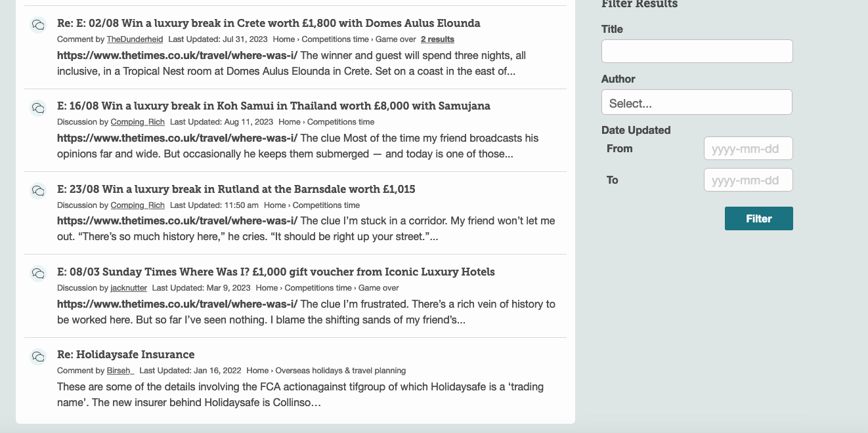Click the Title filter input field

coord(697,51)
